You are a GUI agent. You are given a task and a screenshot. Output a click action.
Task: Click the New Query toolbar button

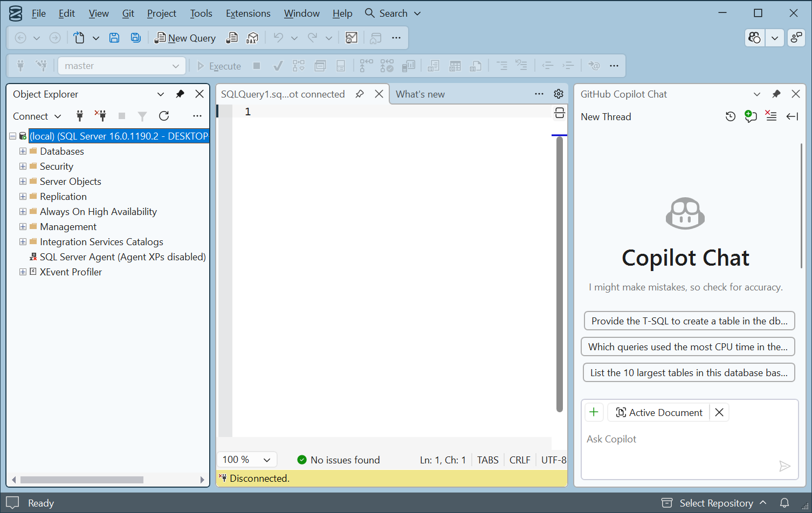(x=185, y=38)
